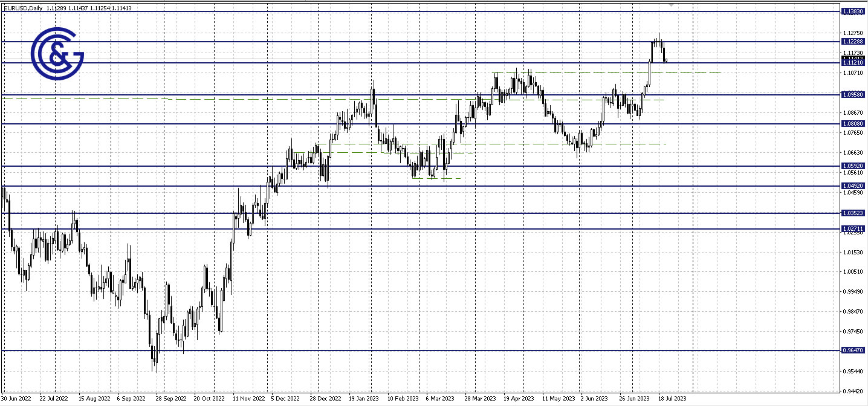Click the 1.04920 horizontal line label
868x406 pixels.
[x=853, y=186]
